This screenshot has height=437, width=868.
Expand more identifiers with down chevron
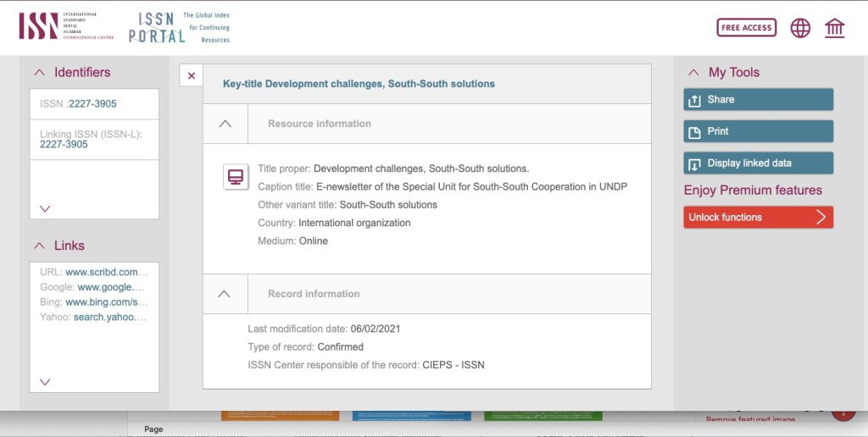coord(46,208)
